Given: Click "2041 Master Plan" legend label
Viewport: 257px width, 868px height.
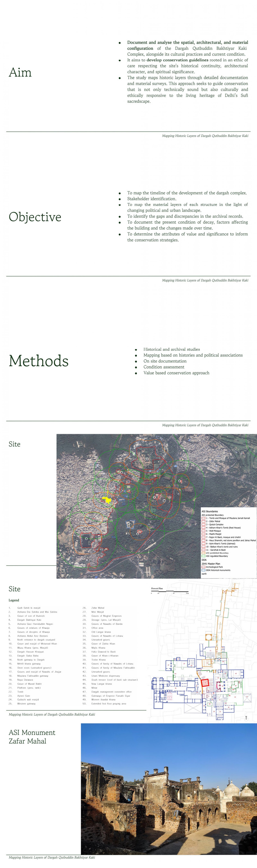Looking at the screenshot, I should pyautogui.click(x=211, y=563).
